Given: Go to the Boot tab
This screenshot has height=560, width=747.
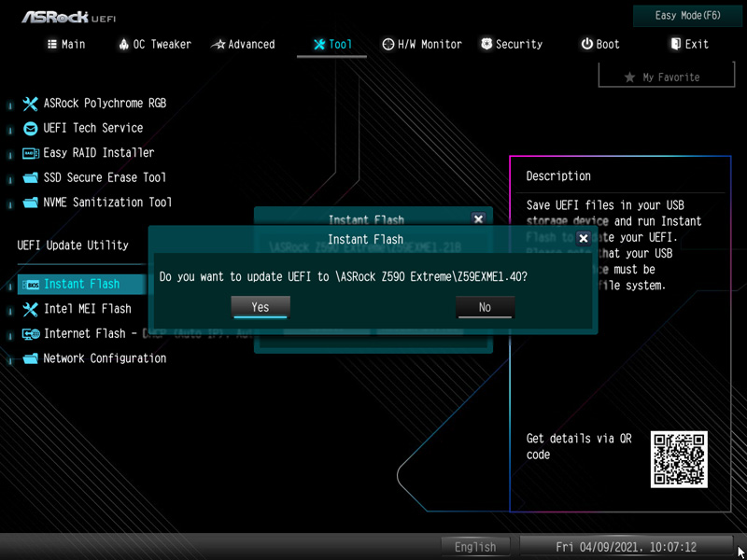Looking at the screenshot, I should click(600, 44).
